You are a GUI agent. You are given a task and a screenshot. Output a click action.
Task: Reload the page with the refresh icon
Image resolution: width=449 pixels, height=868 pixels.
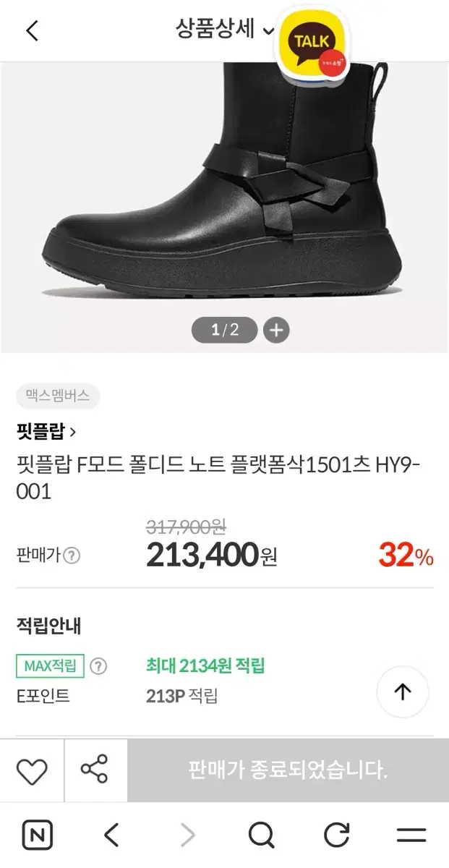click(x=336, y=835)
